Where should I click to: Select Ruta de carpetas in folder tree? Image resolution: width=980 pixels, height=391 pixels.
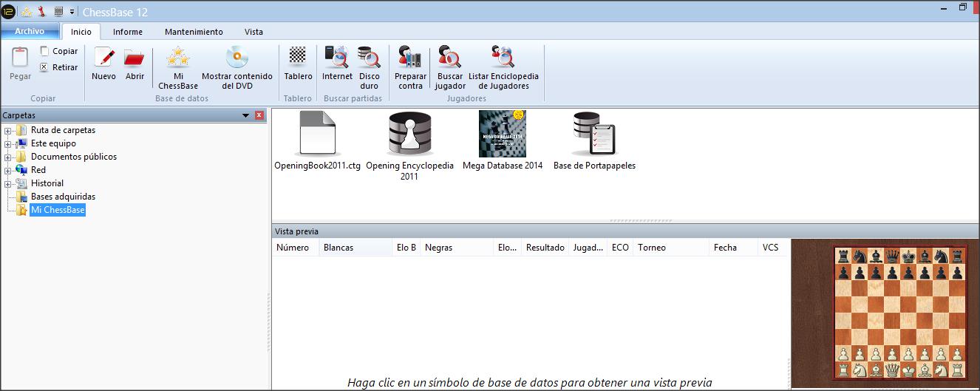click(x=63, y=130)
